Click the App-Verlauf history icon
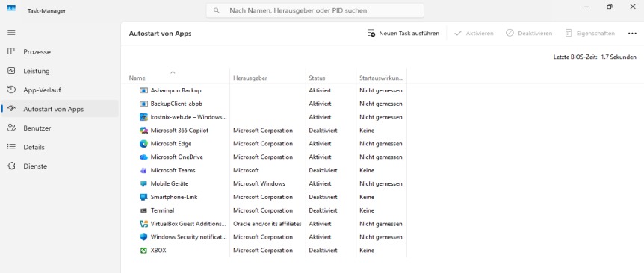This screenshot has height=273, width=644. click(11, 90)
